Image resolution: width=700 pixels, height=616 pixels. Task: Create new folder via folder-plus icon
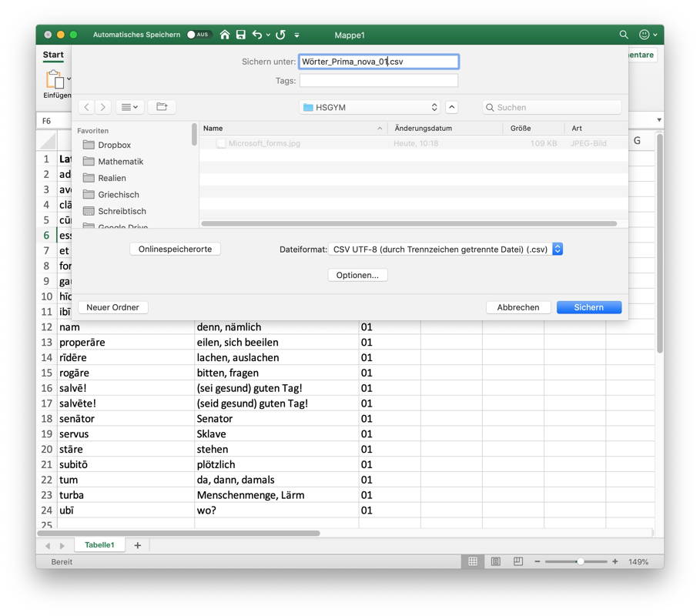click(162, 107)
